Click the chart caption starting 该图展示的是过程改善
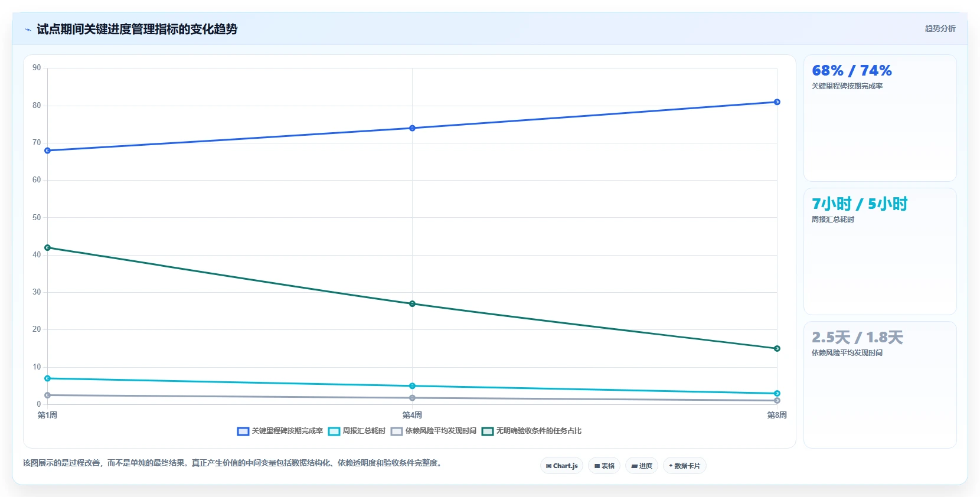980x497 pixels. pos(233,463)
